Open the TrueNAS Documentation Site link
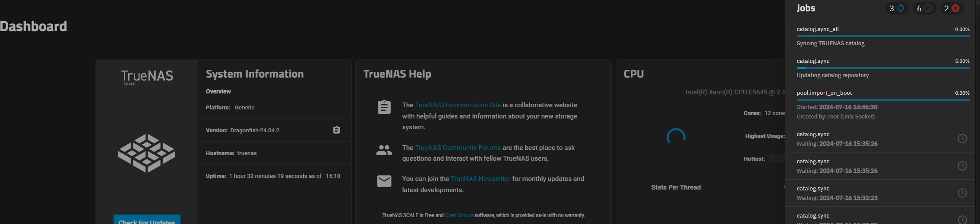Screen dimensions: 980x224 click(458, 105)
